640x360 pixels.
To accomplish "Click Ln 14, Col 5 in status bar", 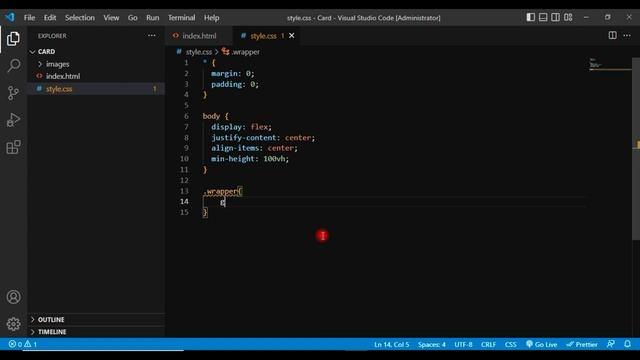I will (391, 344).
